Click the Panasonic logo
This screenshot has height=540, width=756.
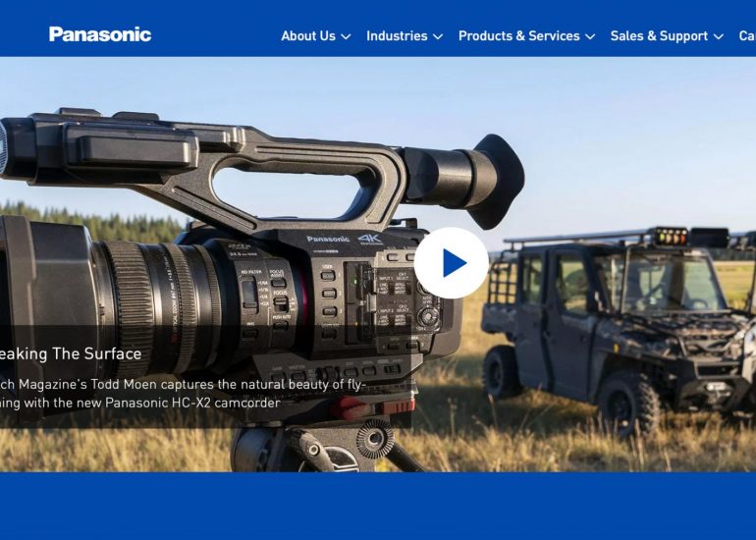100,34
